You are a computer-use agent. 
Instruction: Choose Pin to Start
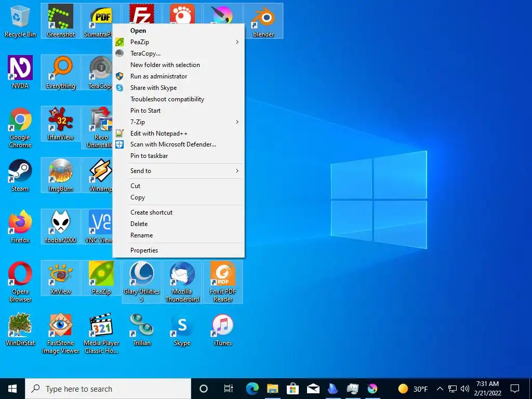click(179, 111)
